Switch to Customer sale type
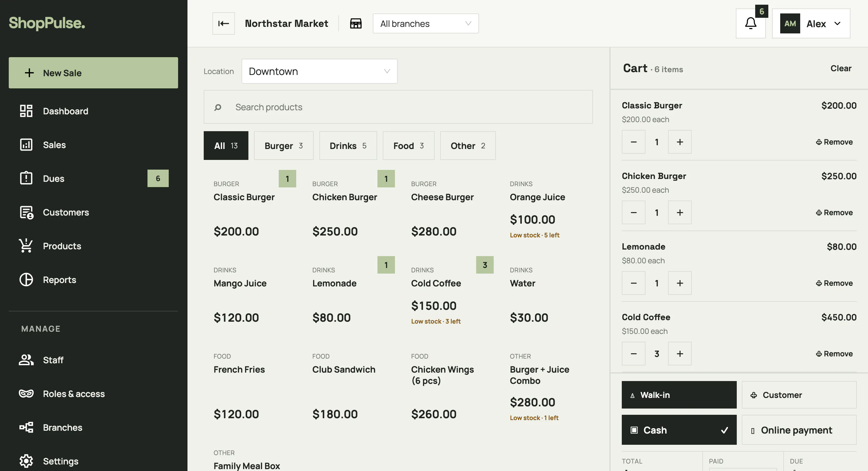This screenshot has width=868, height=471. (x=799, y=394)
